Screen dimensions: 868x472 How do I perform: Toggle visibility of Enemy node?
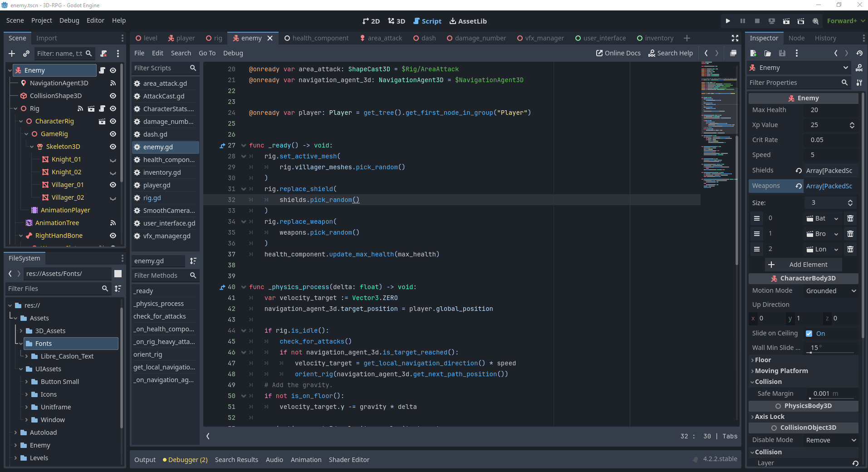point(113,70)
